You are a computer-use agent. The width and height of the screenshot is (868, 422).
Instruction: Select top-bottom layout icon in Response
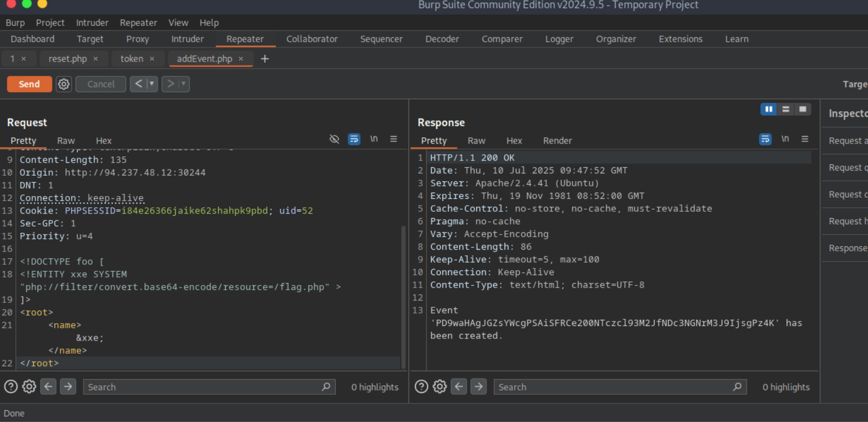[x=785, y=110]
